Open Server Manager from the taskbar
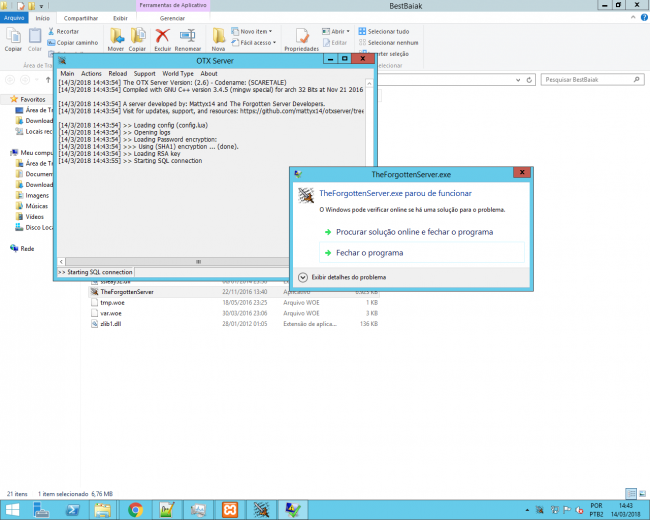 click(x=41, y=510)
